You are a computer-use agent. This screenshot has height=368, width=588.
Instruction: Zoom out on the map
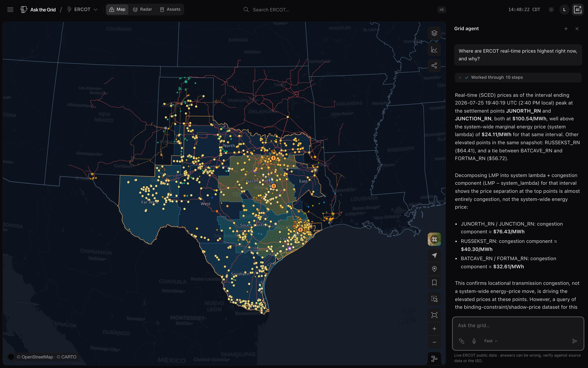434,342
